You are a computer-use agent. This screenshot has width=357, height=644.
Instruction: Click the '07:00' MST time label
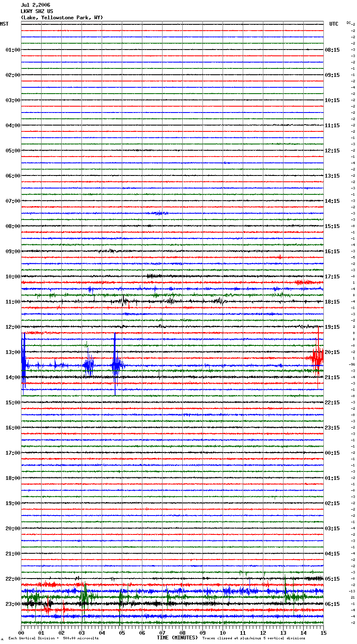(x=13, y=201)
